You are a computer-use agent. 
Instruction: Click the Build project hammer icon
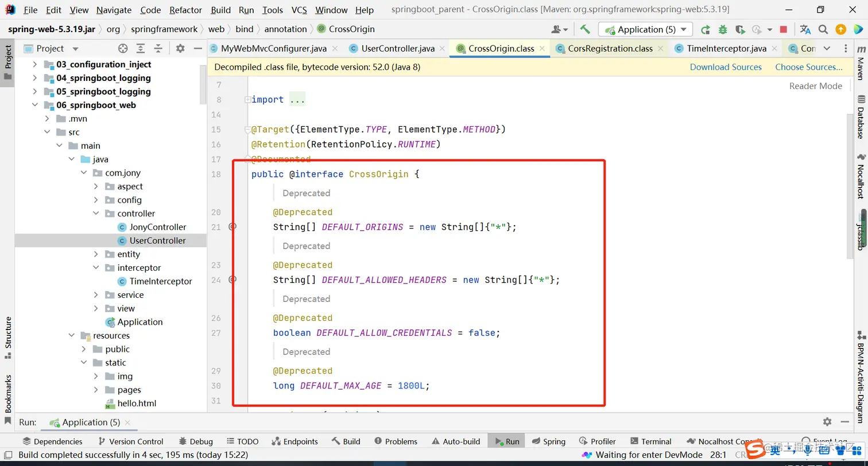point(585,29)
